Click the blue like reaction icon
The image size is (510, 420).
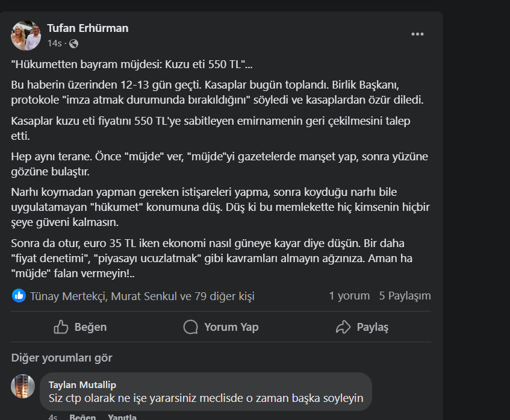[x=19, y=296]
